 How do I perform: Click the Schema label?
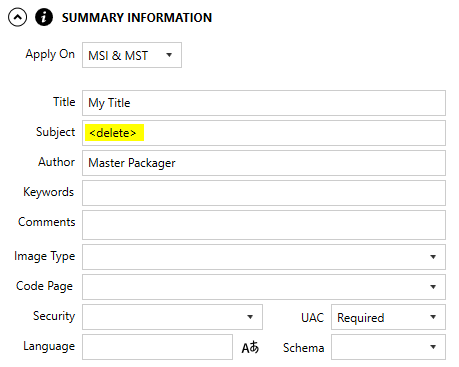click(x=304, y=348)
